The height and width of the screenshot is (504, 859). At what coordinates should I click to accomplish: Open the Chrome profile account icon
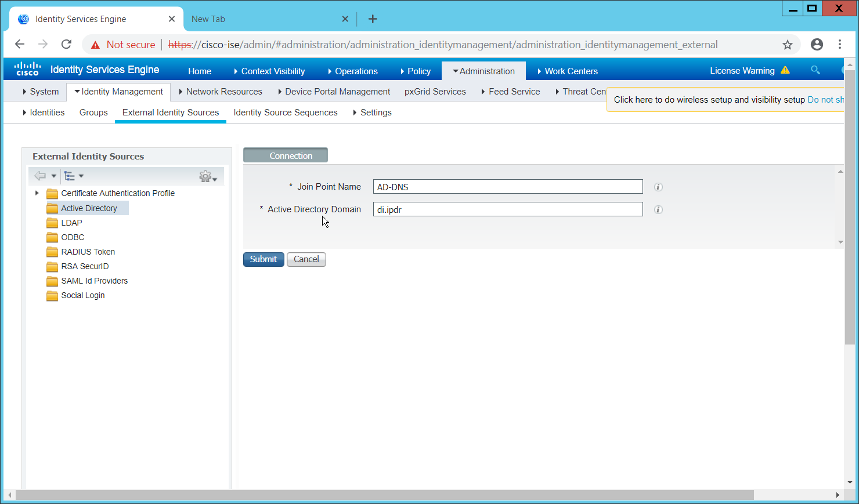click(817, 45)
